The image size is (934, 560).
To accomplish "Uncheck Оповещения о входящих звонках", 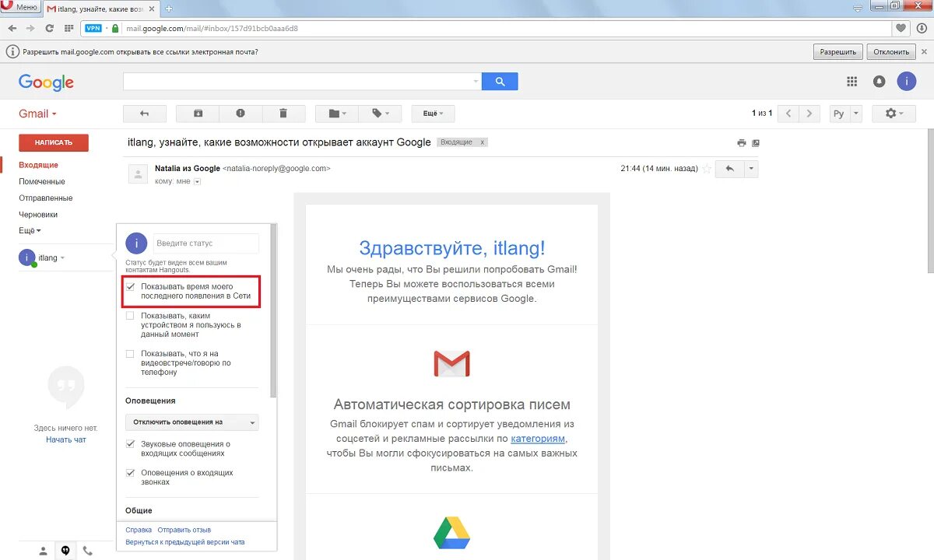I will (130, 473).
